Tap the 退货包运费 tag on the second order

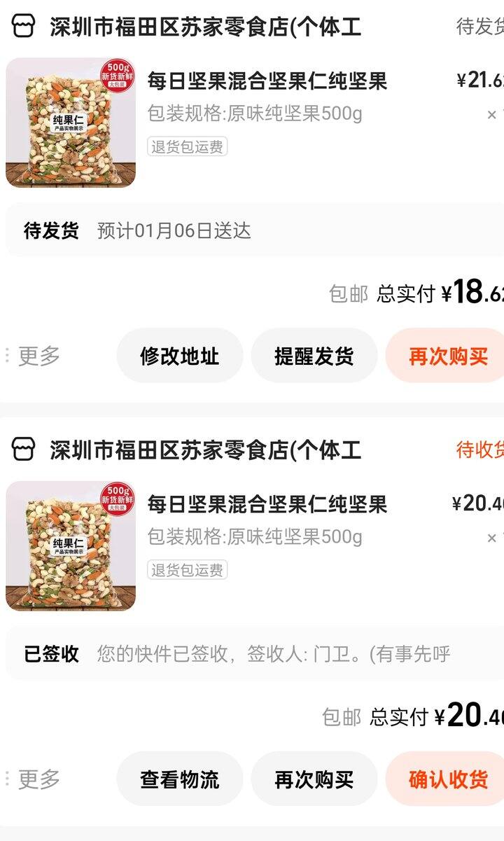click(188, 570)
